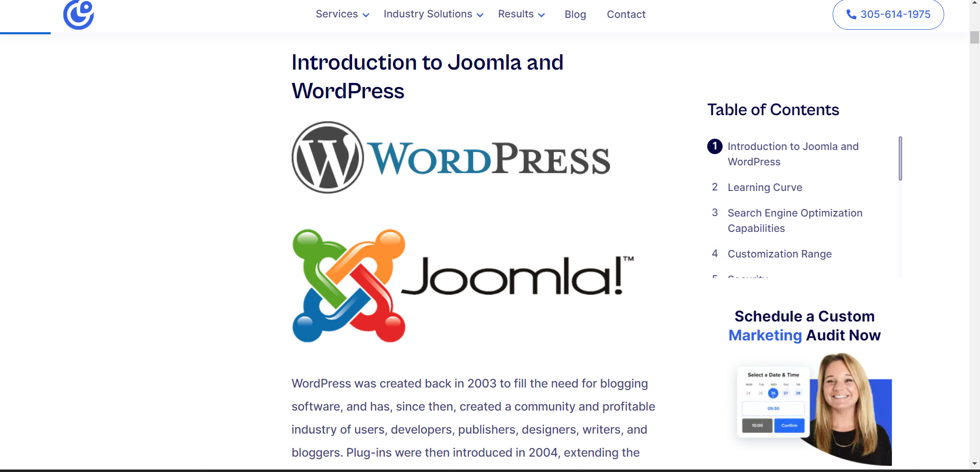Click the Results chevron arrow
This screenshot has width=980, height=472.
(541, 15)
